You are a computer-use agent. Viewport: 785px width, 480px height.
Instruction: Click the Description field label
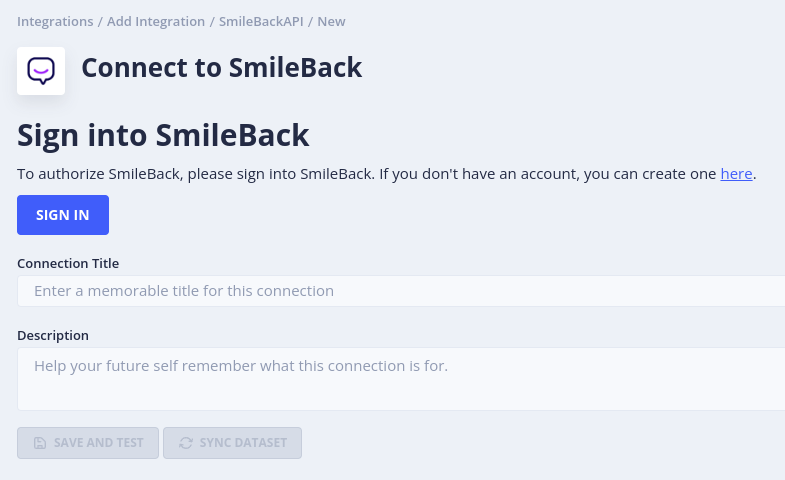click(x=53, y=335)
